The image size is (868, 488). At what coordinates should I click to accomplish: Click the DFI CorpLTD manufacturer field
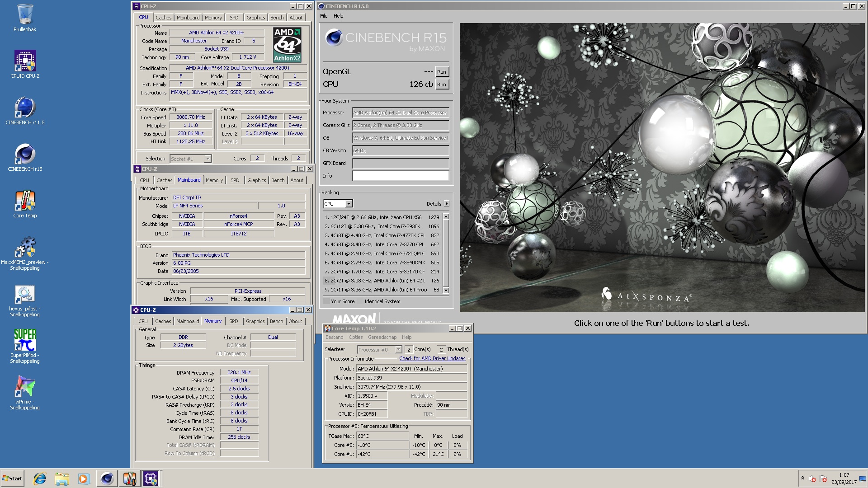tap(238, 197)
